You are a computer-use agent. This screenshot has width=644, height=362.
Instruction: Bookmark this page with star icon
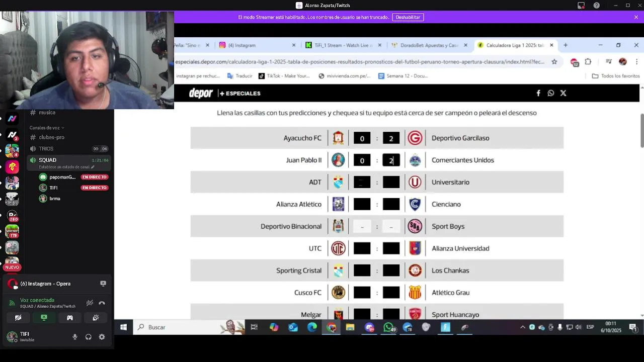point(554,62)
